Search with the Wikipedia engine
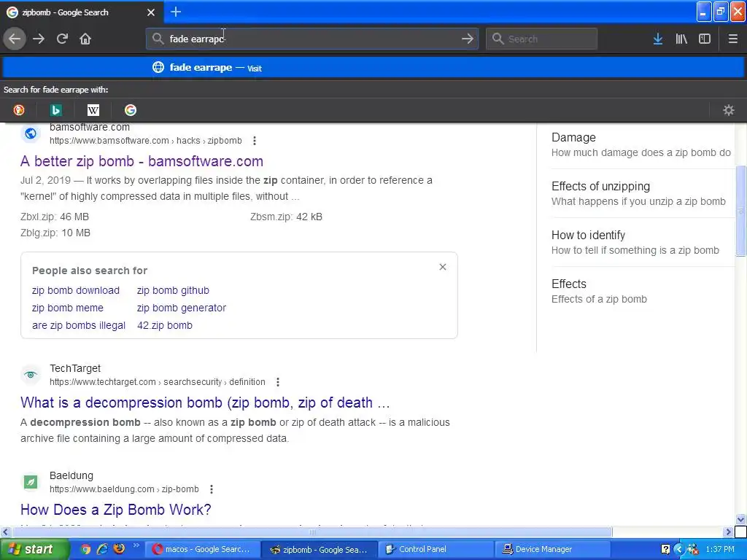 (93, 111)
